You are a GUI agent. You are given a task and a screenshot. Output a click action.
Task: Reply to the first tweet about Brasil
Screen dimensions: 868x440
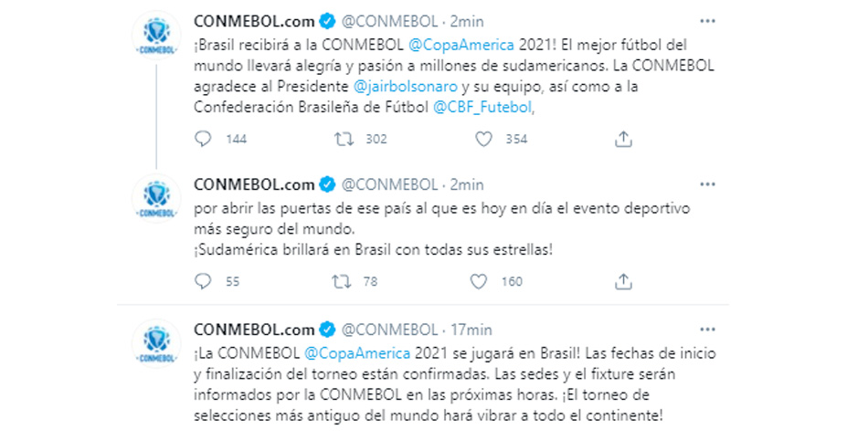[x=203, y=139]
